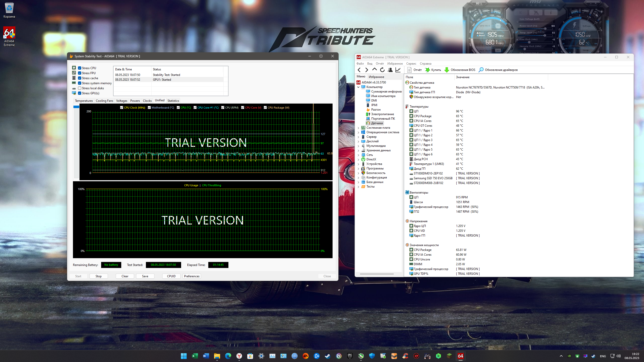Open BIOS updates with green arrow icon
Viewport: 644px width, 362px height.
click(x=447, y=70)
